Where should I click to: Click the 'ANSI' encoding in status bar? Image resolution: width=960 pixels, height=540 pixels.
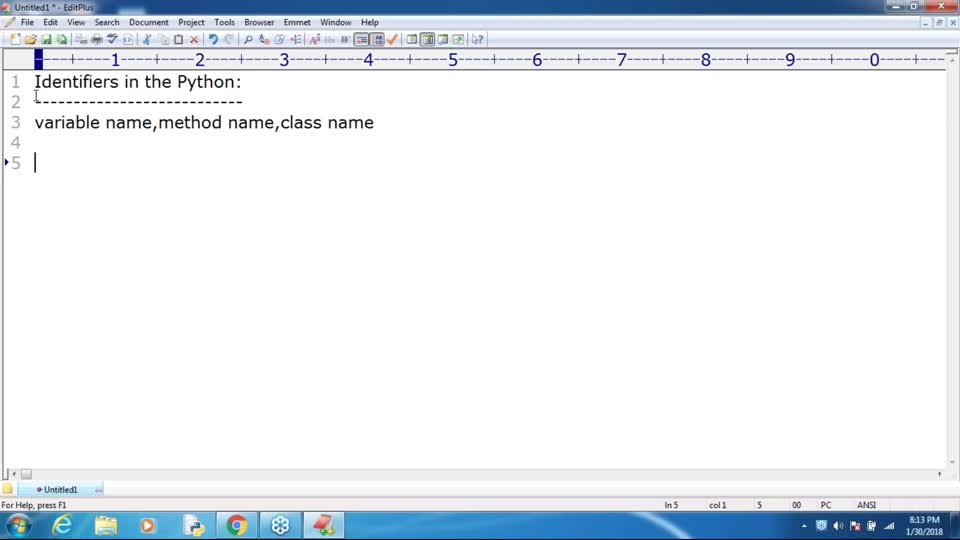(866, 506)
